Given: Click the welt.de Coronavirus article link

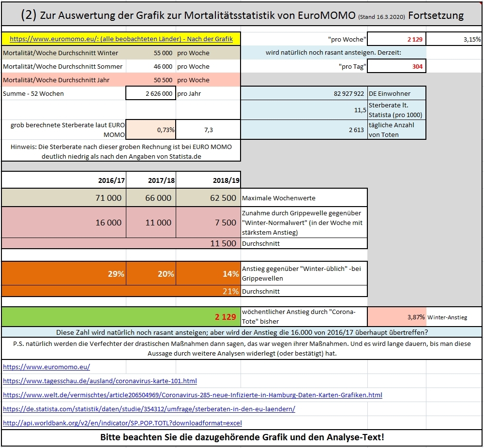Looking at the screenshot, I should tap(192, 395).
